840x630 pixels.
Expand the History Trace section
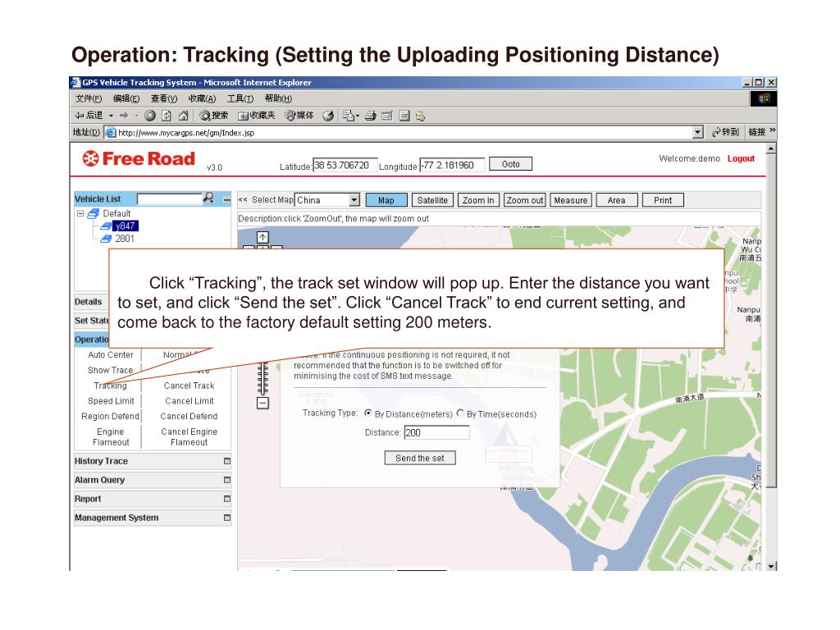tap(226, 461)
